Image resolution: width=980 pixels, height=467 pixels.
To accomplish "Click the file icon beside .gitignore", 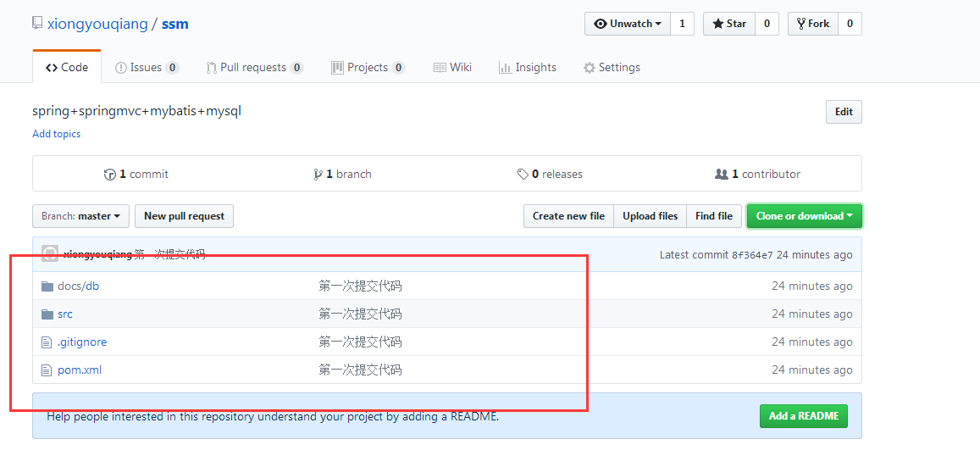I will (x=47, y=342).
